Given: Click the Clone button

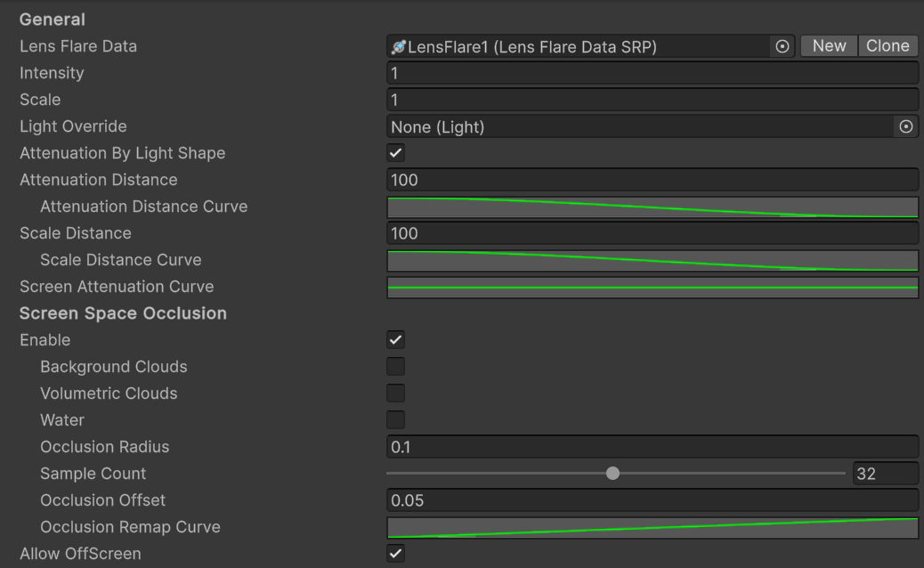Looking at the screenshot, I should pos(888,46).
